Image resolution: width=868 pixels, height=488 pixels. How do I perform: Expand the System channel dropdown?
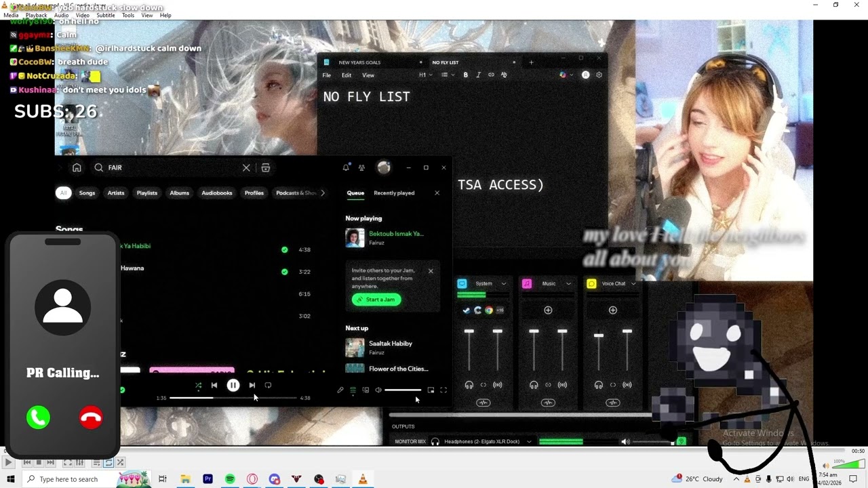(504, 284)
